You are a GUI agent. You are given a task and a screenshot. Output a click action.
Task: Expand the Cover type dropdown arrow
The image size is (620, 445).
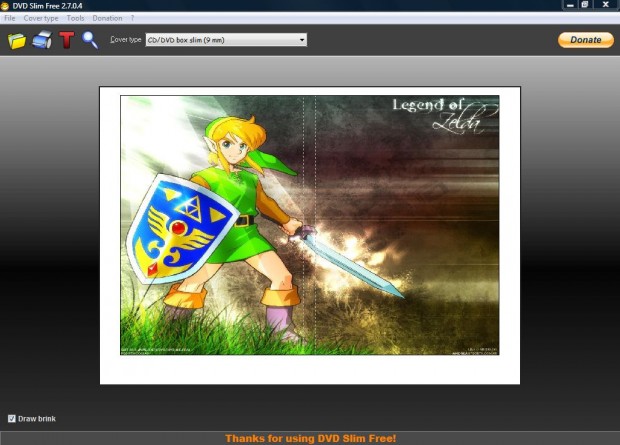pyautogui.click(x=302, y=40)
